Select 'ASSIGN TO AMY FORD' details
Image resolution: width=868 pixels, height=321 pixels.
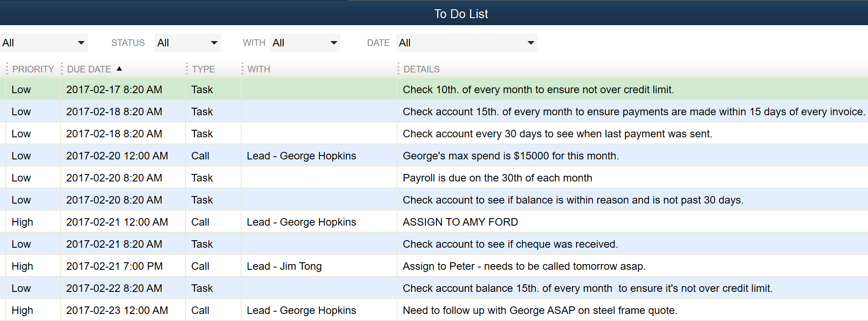[460, 222]
